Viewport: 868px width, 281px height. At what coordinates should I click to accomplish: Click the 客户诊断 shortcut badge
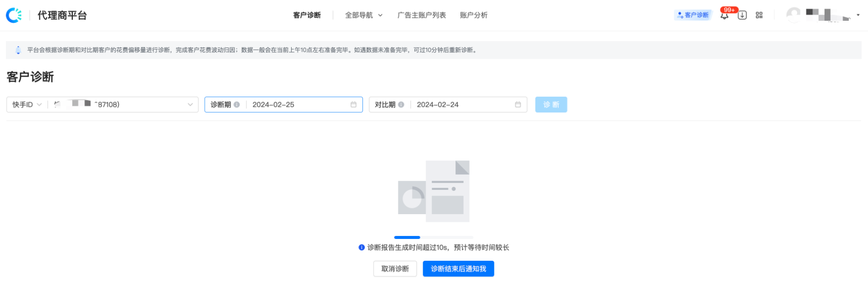[693, 15]
